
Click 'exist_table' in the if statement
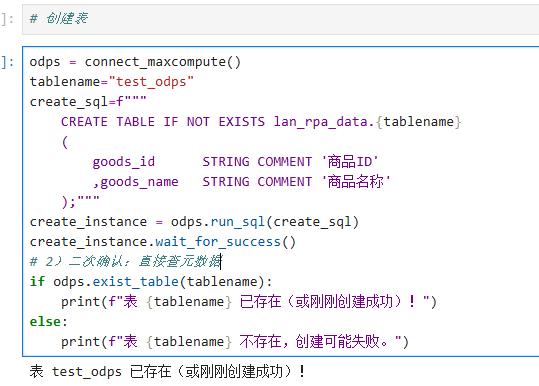click(135, 282)
